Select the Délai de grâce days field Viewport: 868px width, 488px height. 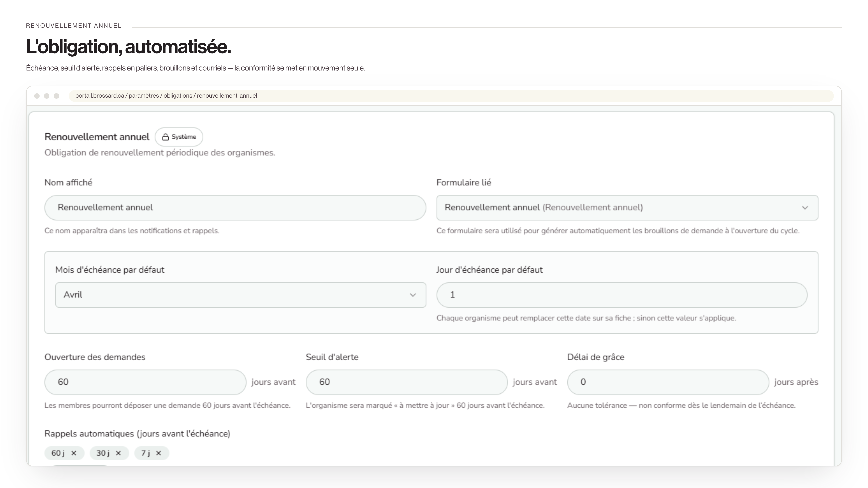(668, 382)
